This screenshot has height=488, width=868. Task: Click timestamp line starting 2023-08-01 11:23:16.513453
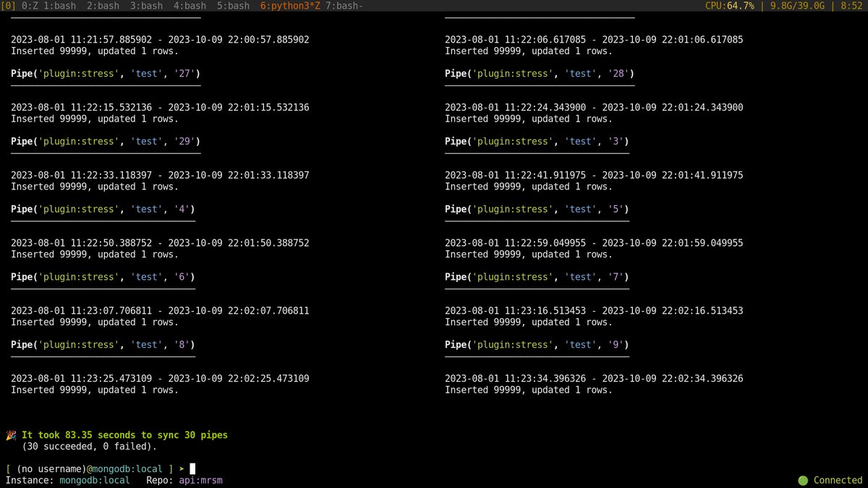point(594,311)
